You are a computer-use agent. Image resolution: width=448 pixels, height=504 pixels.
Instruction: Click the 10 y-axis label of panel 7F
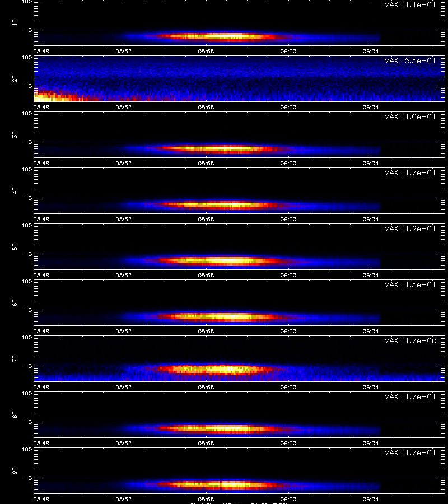point(29,366)
